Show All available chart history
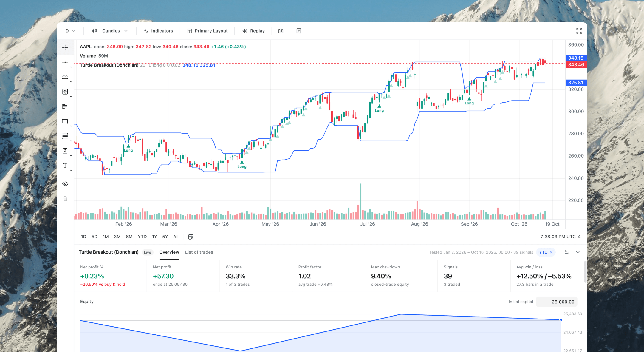The image size is (644, 352). pyautogui.click(x=176, y=237)
